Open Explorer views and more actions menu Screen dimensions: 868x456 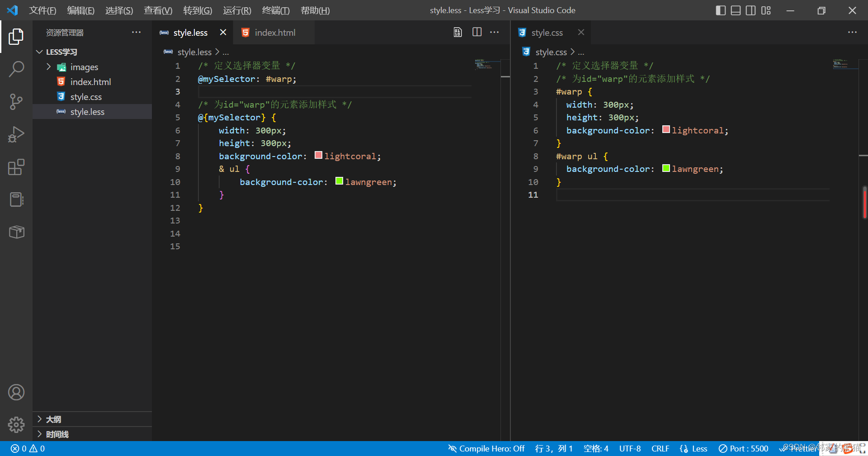137,32
